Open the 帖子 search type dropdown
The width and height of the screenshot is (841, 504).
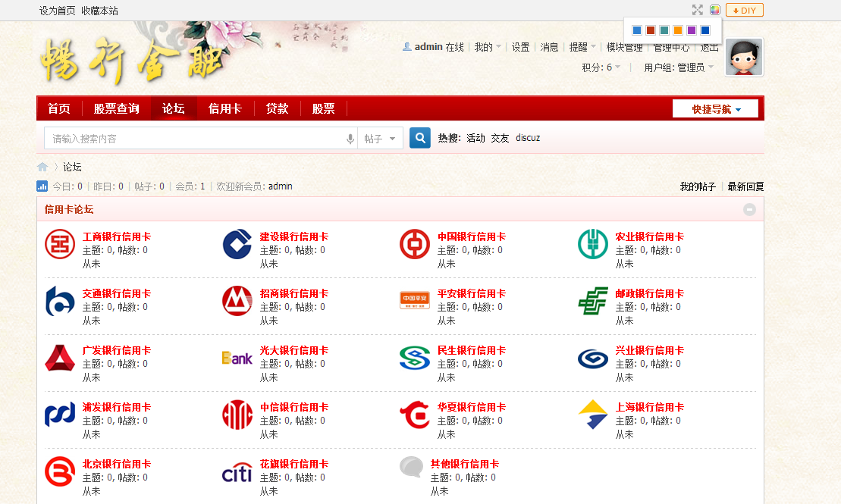[x=380, y=139]
